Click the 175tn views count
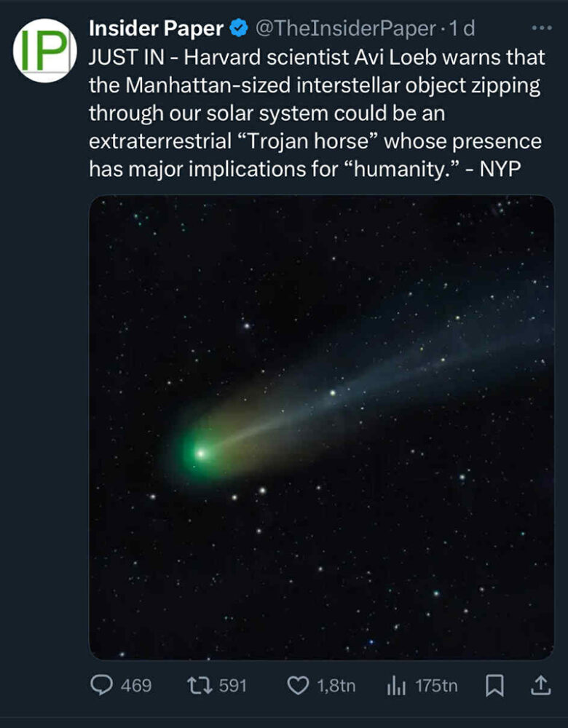This screenshot has width=568, height=728. tap(436, 685)
